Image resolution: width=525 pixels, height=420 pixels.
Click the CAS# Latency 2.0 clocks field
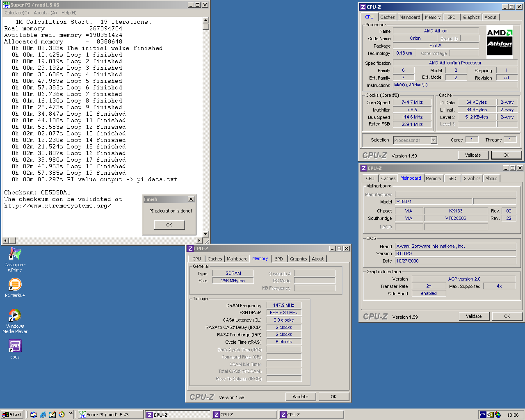point(284,320)
